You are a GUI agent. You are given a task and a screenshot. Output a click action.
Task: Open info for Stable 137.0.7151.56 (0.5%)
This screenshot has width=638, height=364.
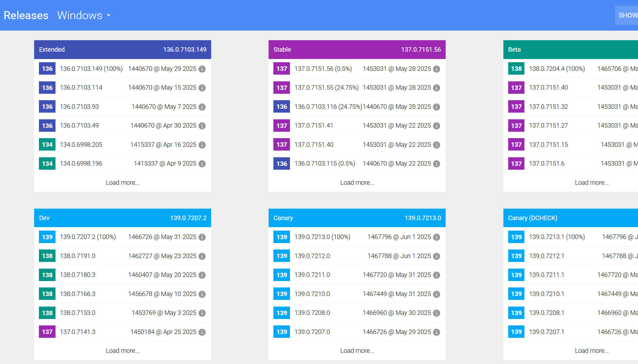(x=437, y=69)
